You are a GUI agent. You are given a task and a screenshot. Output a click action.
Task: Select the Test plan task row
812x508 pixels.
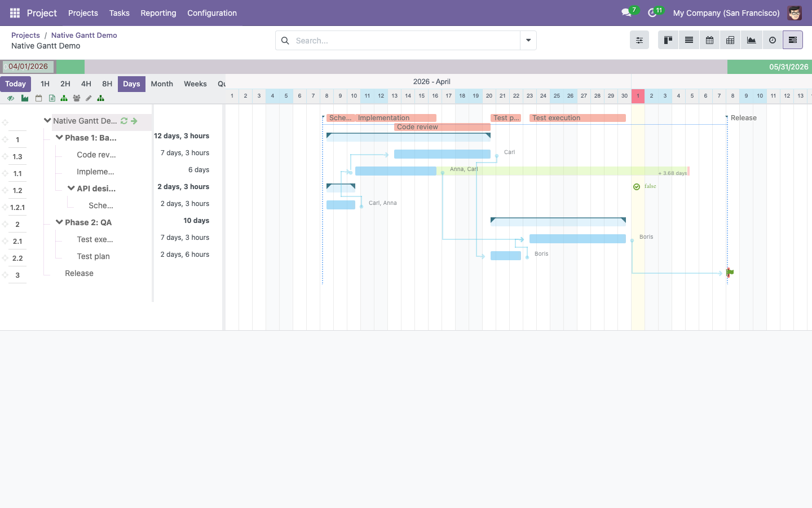[x=93, y=256]
